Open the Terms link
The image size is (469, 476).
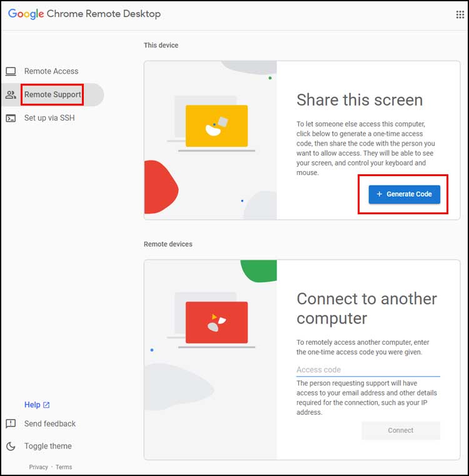click(x=64, y=467)
